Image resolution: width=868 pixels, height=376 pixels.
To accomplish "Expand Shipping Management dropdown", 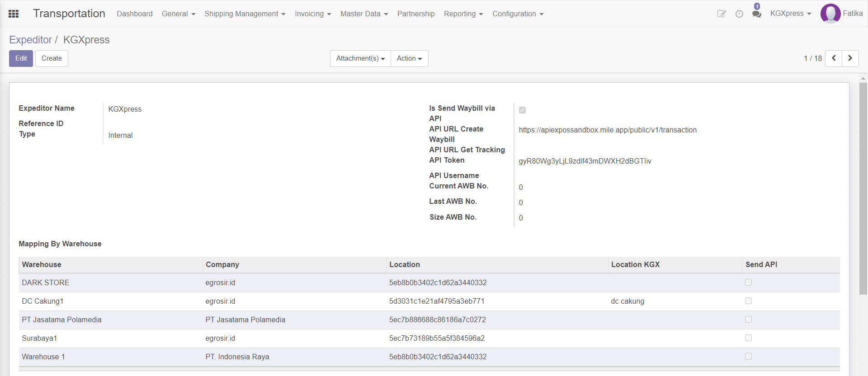I will click(x=245, y=14).
